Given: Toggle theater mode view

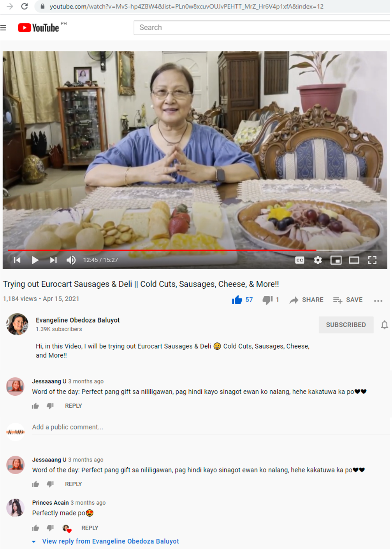Looking at the screenshot, I should coord(354,260).
